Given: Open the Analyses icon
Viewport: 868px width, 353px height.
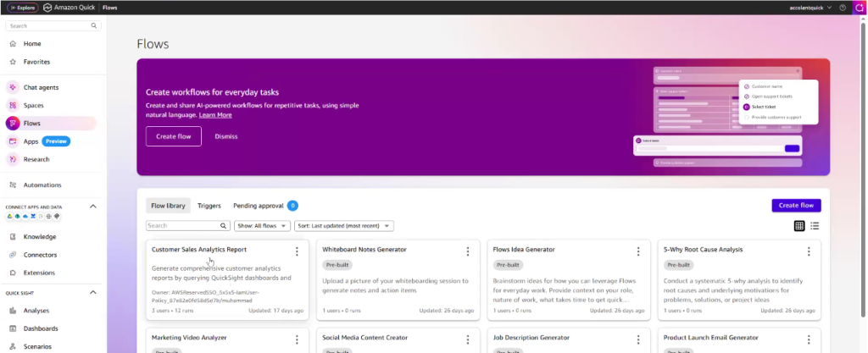Looking at the screenshot, I should coord(13,311).
